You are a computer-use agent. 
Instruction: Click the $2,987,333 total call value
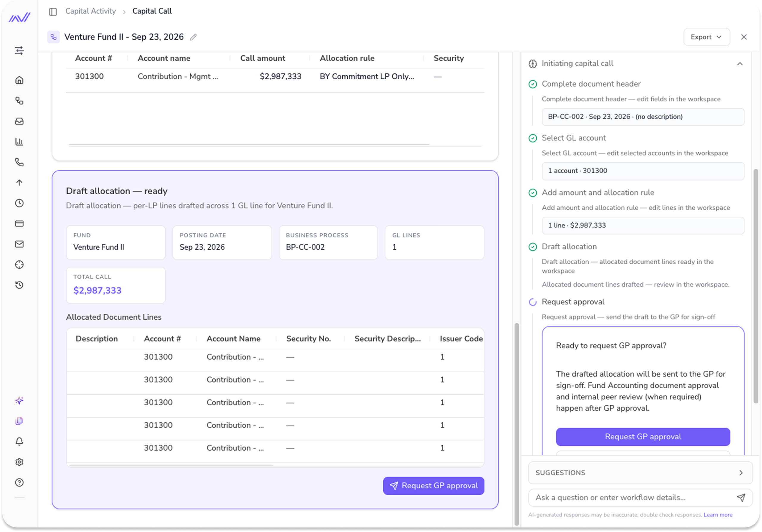(97, 290)
